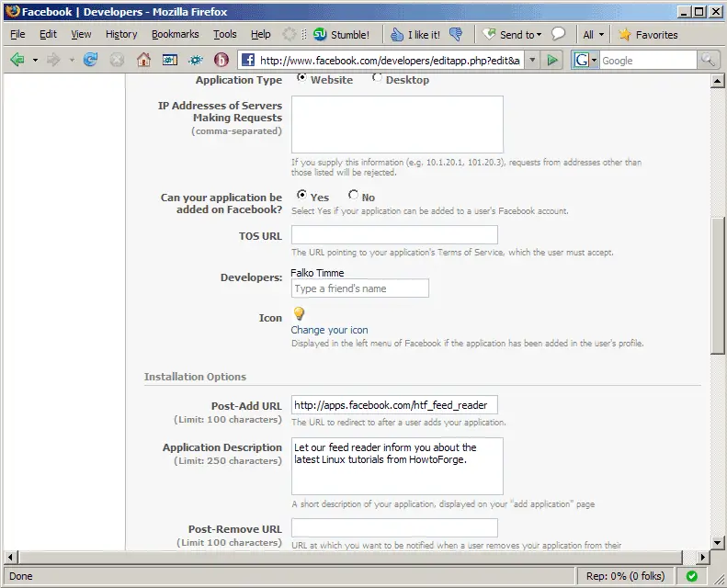Open Favorites with the star icon
The image size is (727, 588).
(648, 34)
